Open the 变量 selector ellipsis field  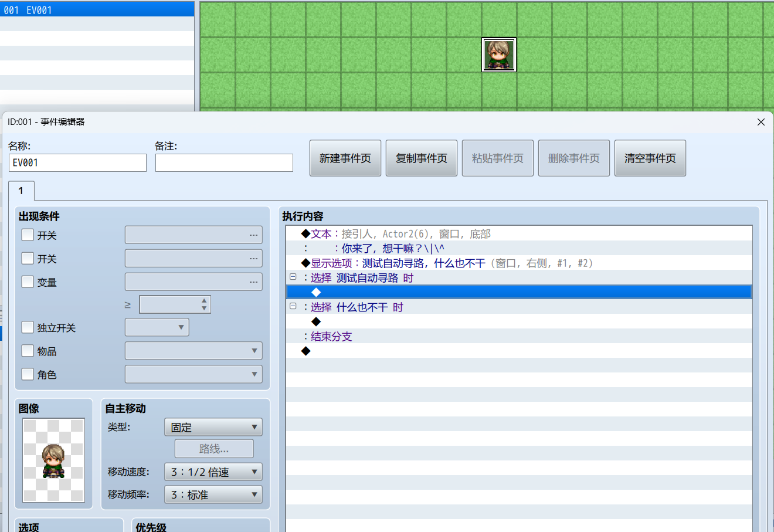click(x=193, y=282)
